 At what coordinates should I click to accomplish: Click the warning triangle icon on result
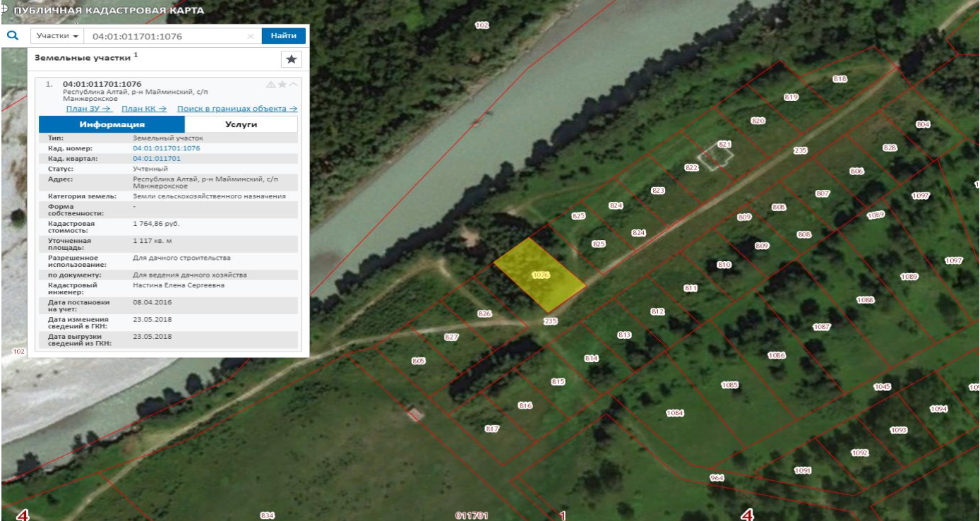pyautogui.click(x=270, y=85)
